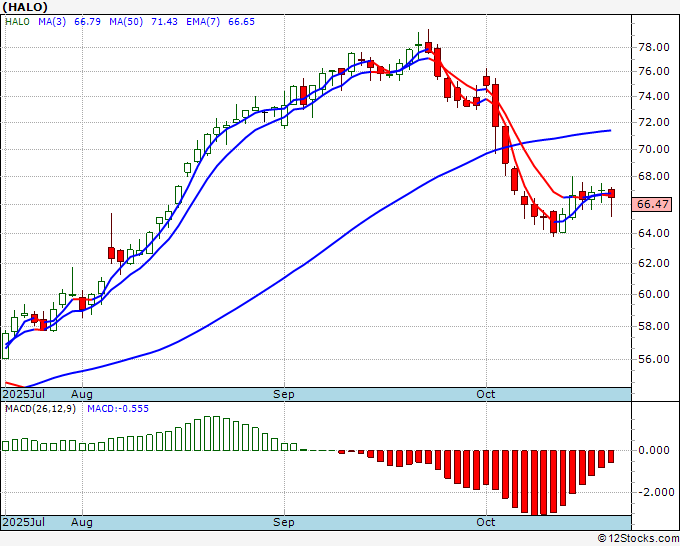The width and height of the screenshot is (680, 546).
Task: Click the 76.00 price axis label
Action: click(x=654, y=71)
